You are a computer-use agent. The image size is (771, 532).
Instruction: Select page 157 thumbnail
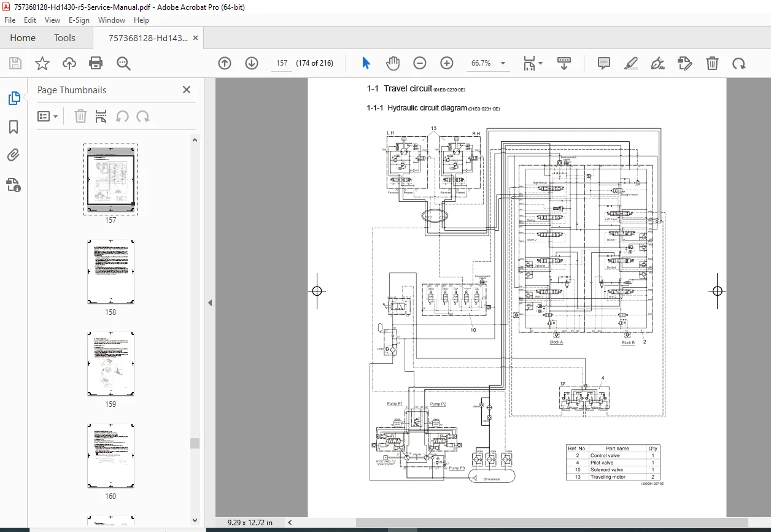110,179
